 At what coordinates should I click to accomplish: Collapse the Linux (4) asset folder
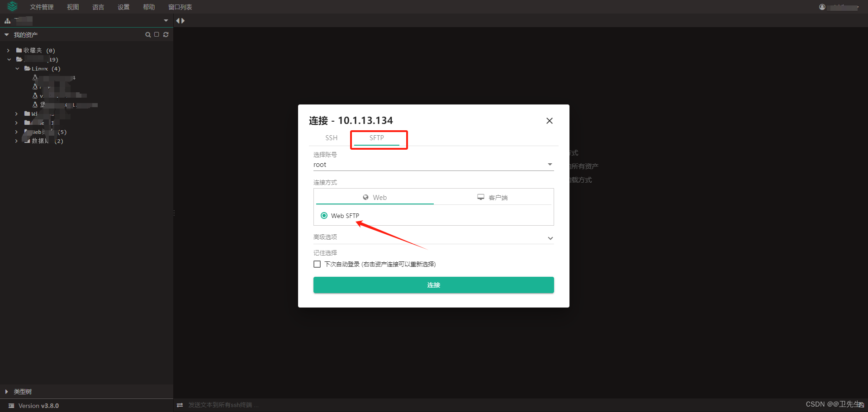17,68
